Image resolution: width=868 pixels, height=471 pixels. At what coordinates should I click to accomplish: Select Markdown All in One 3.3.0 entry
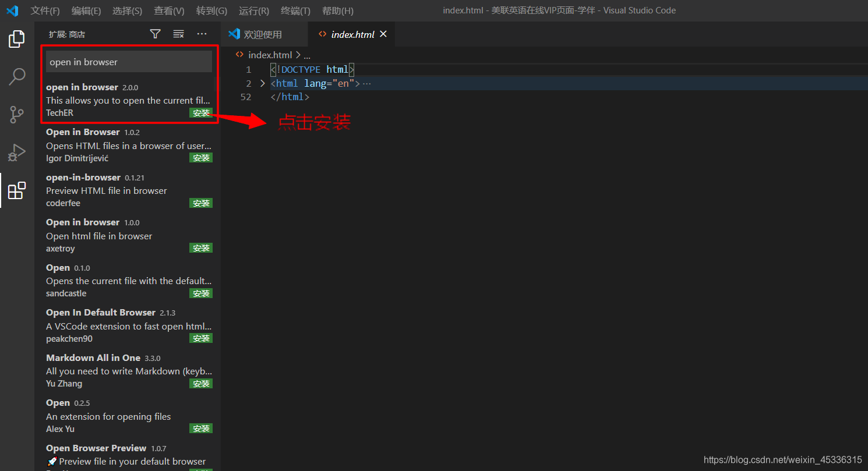pyautogui.click(x=129, y=371)
